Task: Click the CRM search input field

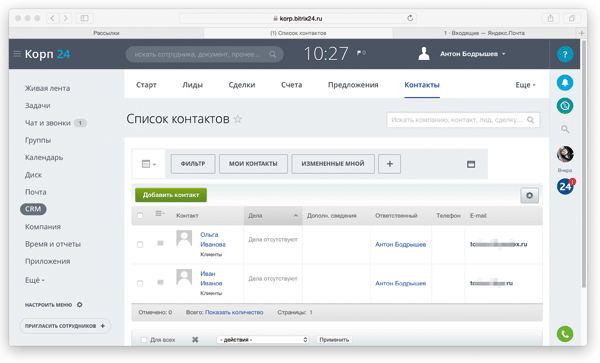Action: pos(463,120)
